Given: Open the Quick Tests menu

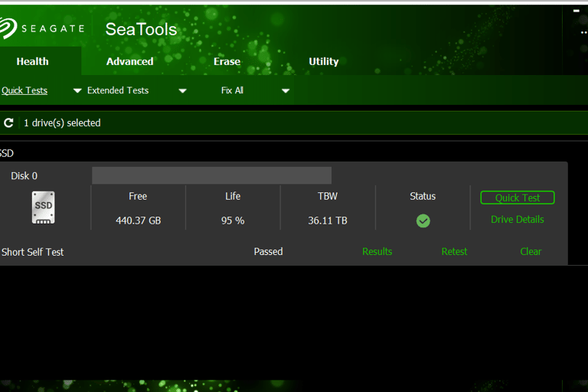Looking at the screenshot, I should [x=24, y=90].
